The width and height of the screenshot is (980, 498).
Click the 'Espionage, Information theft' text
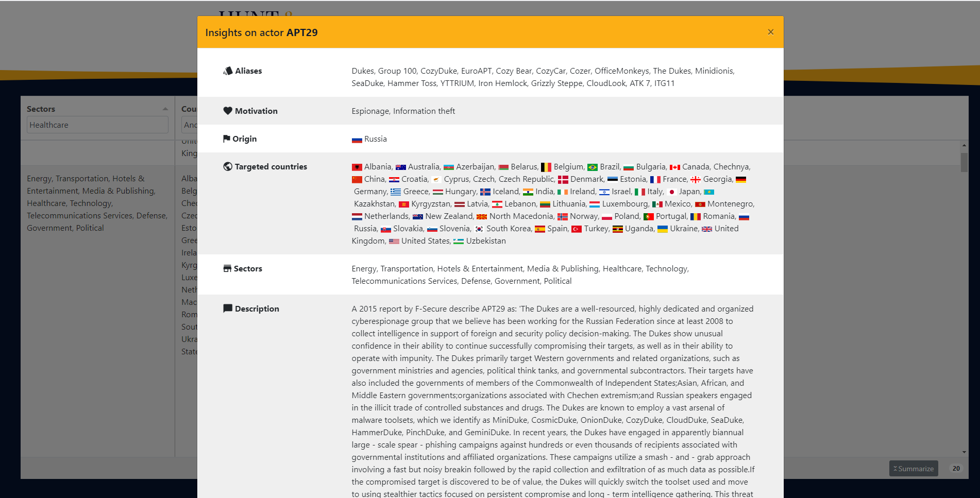(x=403, y=111)
